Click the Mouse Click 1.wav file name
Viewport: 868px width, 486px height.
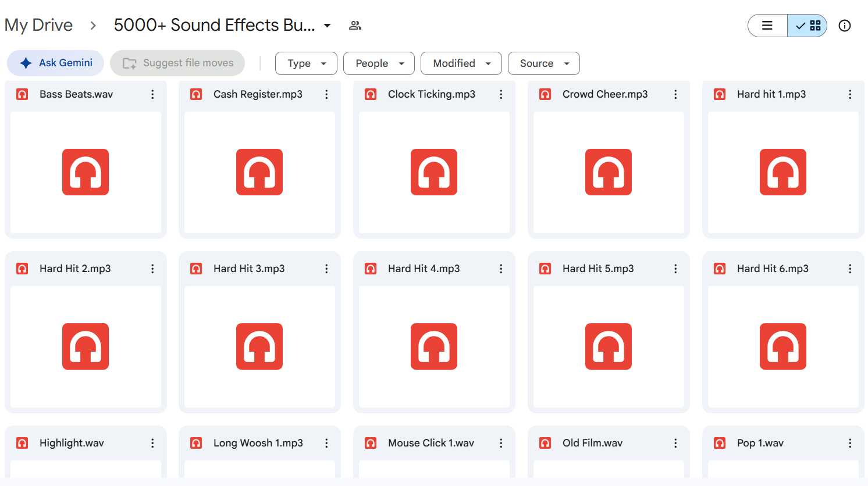(x=431, y=443)
